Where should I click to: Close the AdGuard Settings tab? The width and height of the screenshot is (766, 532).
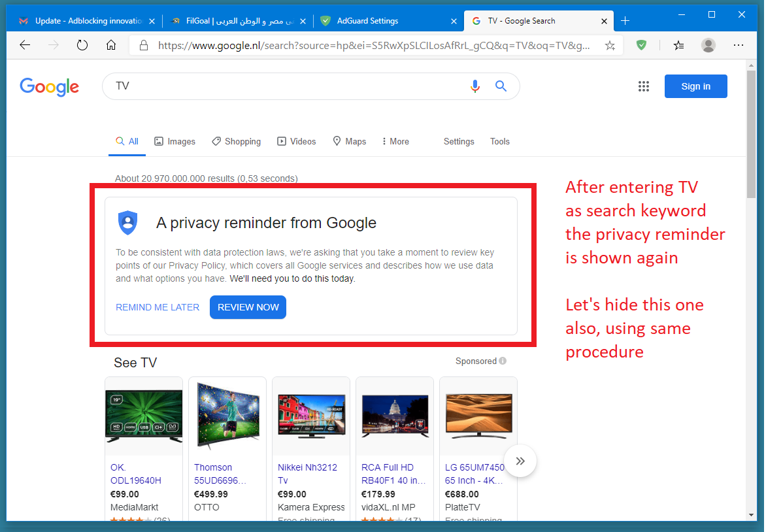coord(454,21)
